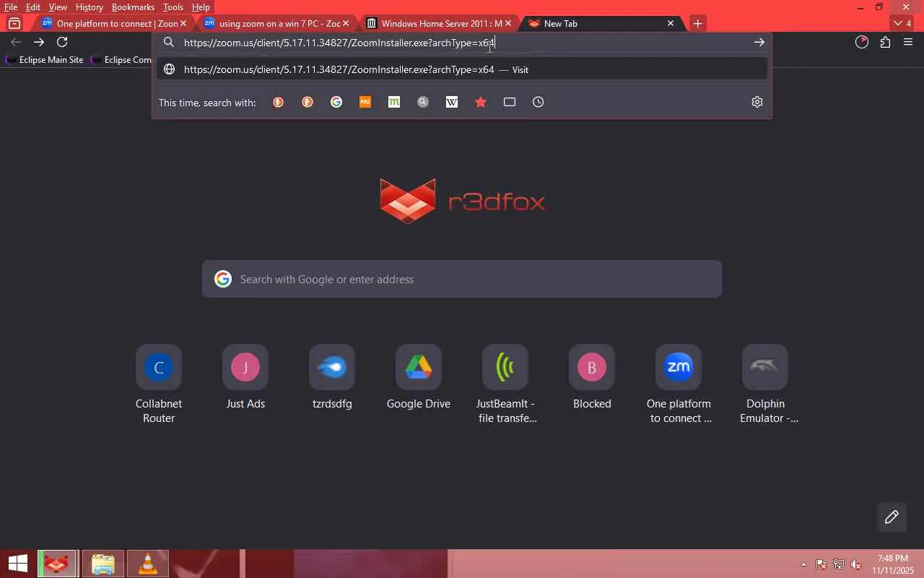
Task: Click the r3dfox taskbar button
Action: click(58, 564)
